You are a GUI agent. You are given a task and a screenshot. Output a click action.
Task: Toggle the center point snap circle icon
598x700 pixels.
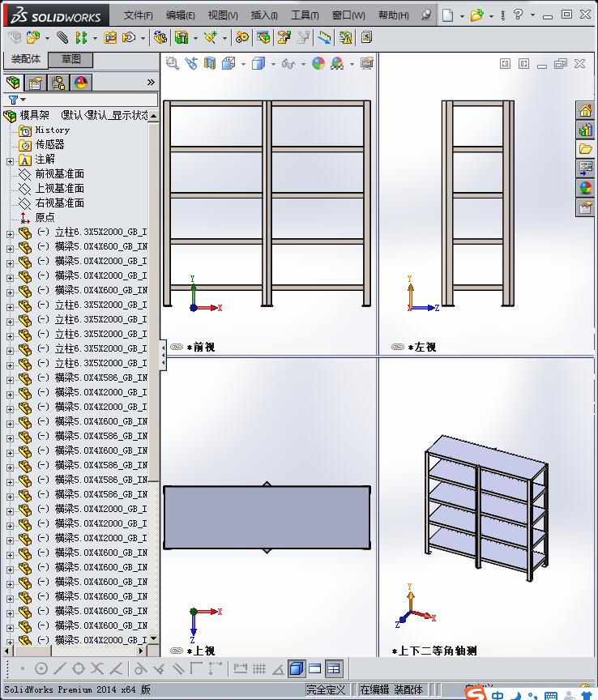(41, 668)
